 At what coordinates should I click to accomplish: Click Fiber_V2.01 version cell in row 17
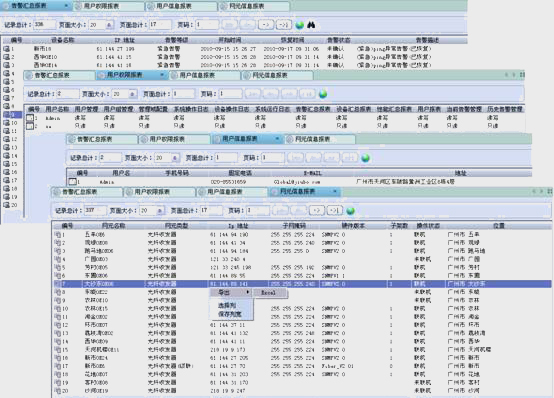tap(338, 366)
